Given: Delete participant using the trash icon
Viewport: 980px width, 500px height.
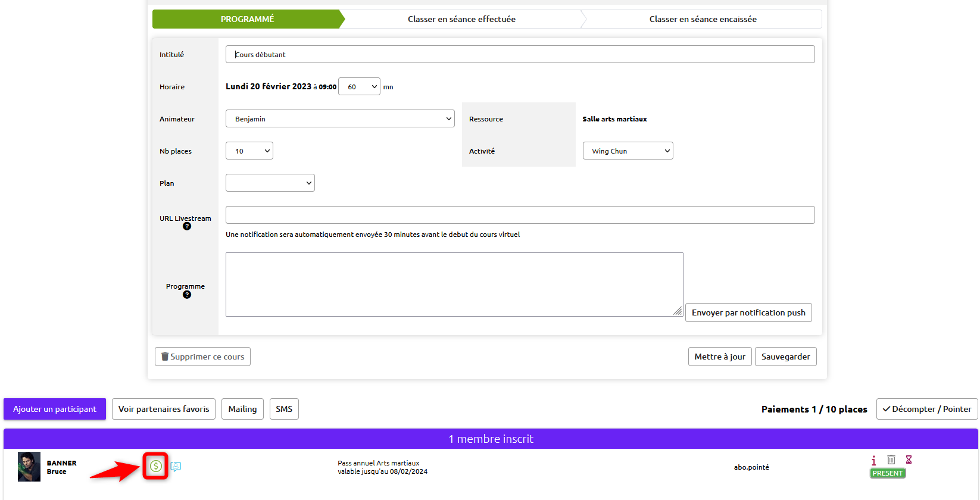Looking at the screenshot, I should click(x=891, y=460).
